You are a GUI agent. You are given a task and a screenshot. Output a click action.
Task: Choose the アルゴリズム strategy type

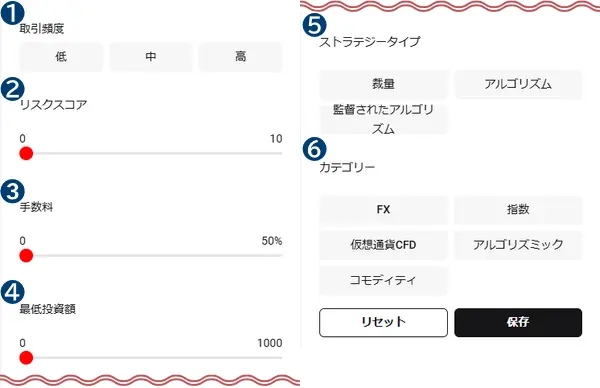(x=518, y=84)
